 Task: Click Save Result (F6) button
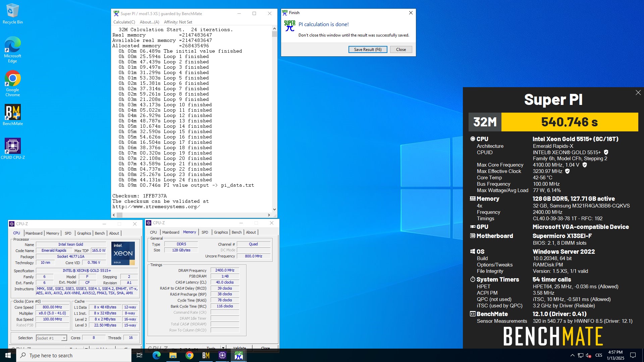(368, 50)
